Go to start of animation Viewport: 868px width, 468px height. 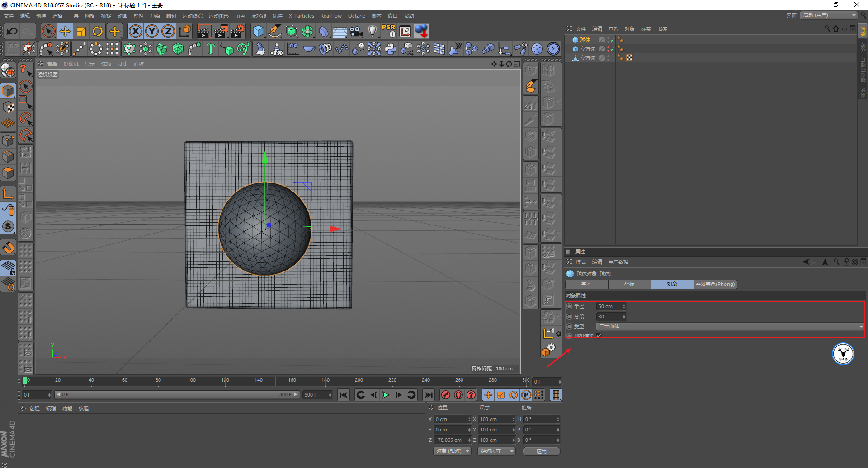pyautogui.click(x=344, y=395)
